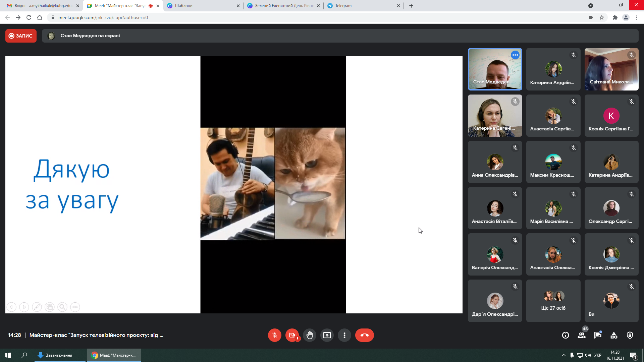This screenshot has height=362, width=644.
Task: Click the red leave call button
Action: click(x=364, y=335)
